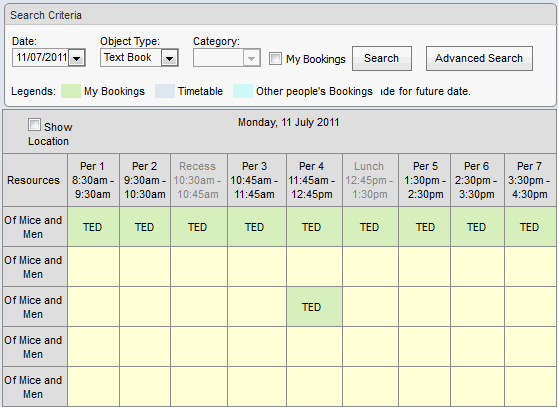The width and height of the screenshot is (558, 407).
Task: Book the empty Per 1 slot in second row
Action: pyautogui.click(x=93, y=266)
